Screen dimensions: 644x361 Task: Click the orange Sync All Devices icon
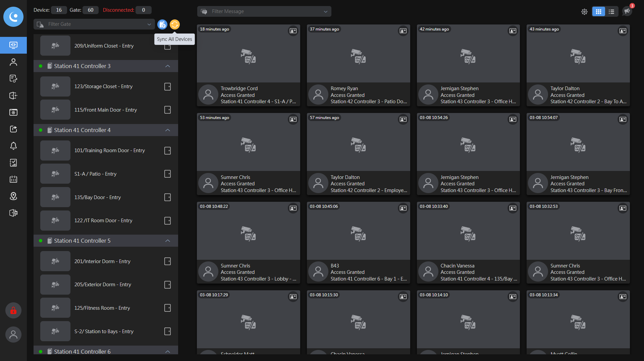click(x=174, y=24)
